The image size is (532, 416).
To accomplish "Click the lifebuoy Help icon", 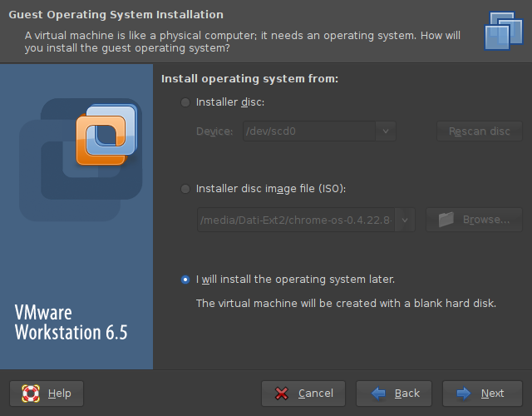I will pyautogui.click(x=31, y=394).
